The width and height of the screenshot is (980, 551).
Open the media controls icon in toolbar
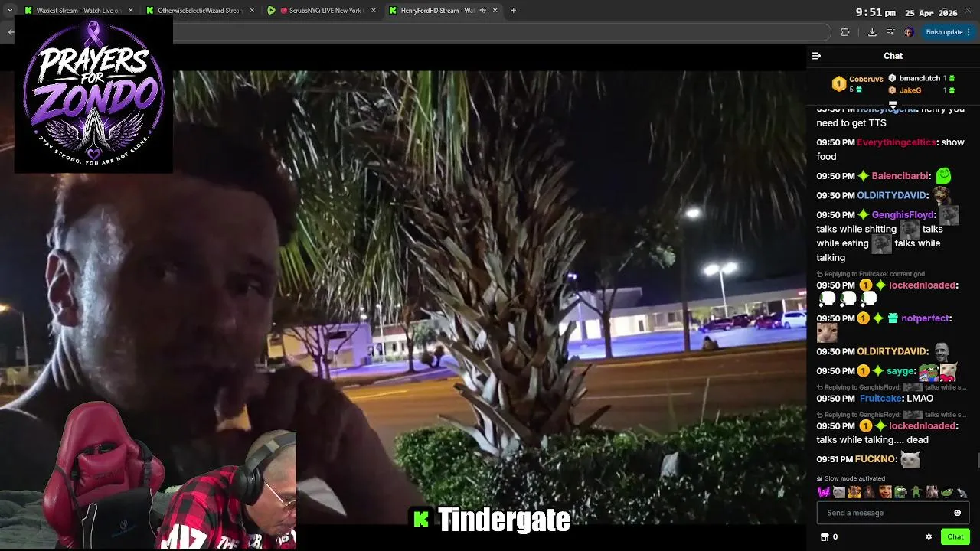(890, 32)
